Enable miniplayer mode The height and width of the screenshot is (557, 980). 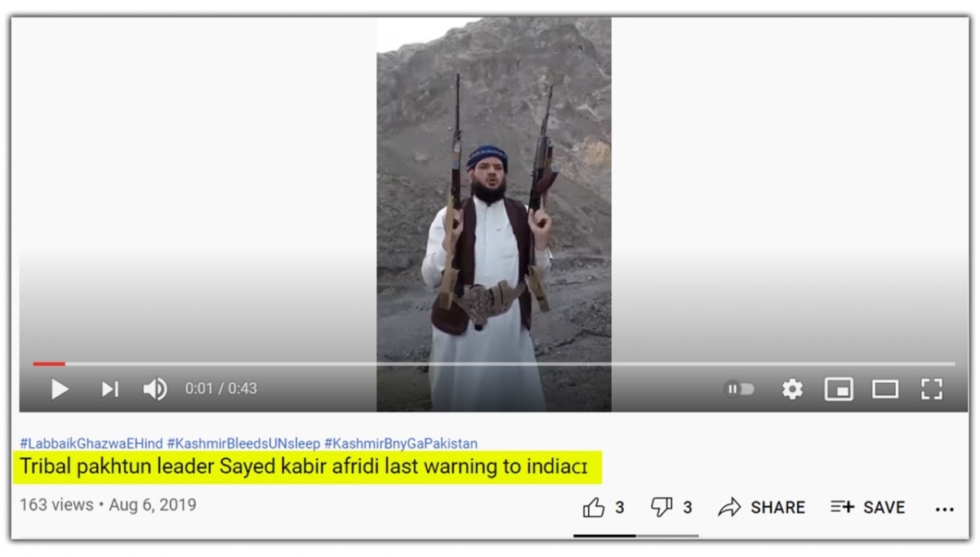pos(839,389)
